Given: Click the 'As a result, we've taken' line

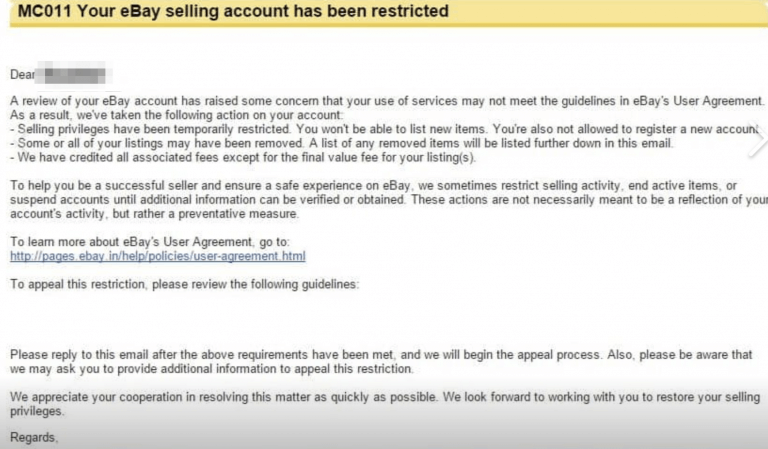Looking at the screenshot, I should pos(177,115).
